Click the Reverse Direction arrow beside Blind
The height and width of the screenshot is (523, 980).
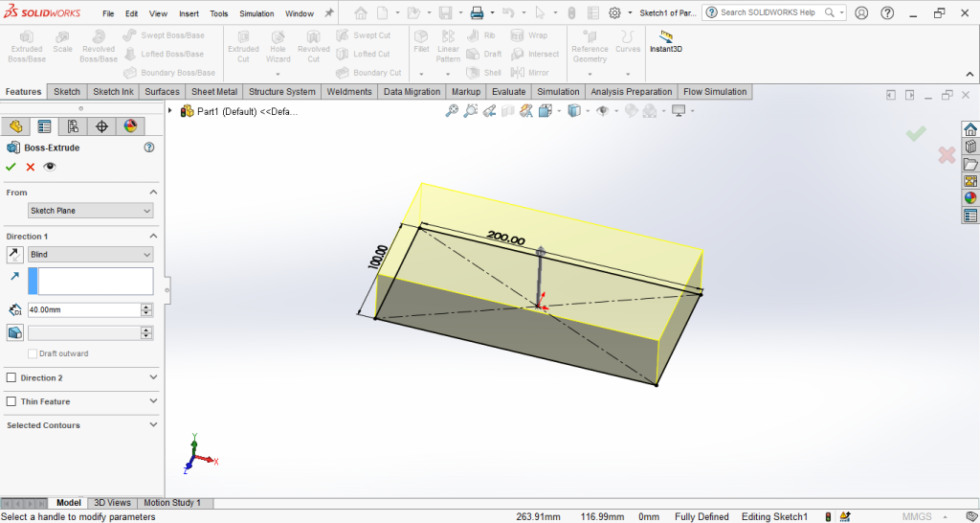(15, 255)
